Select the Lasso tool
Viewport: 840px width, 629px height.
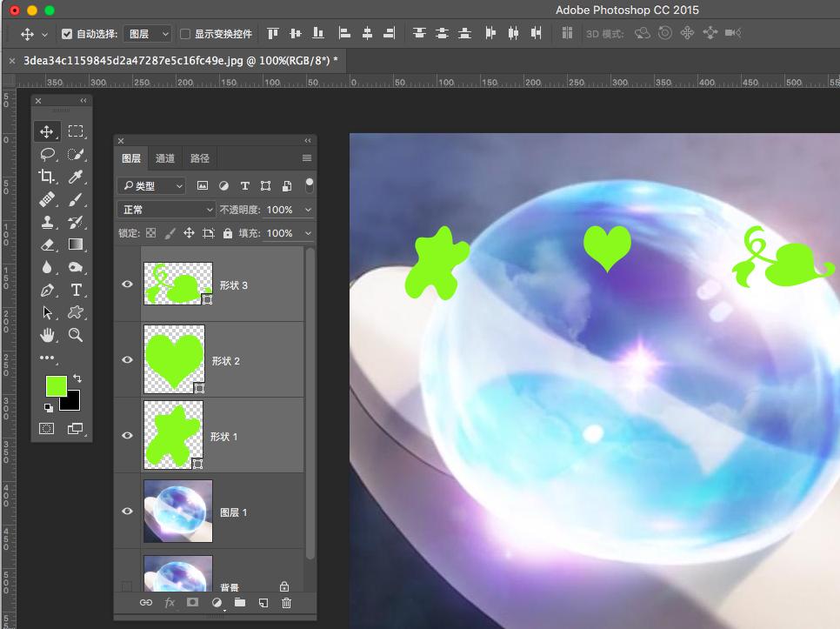pyautogui.click(x=47, y=154)
